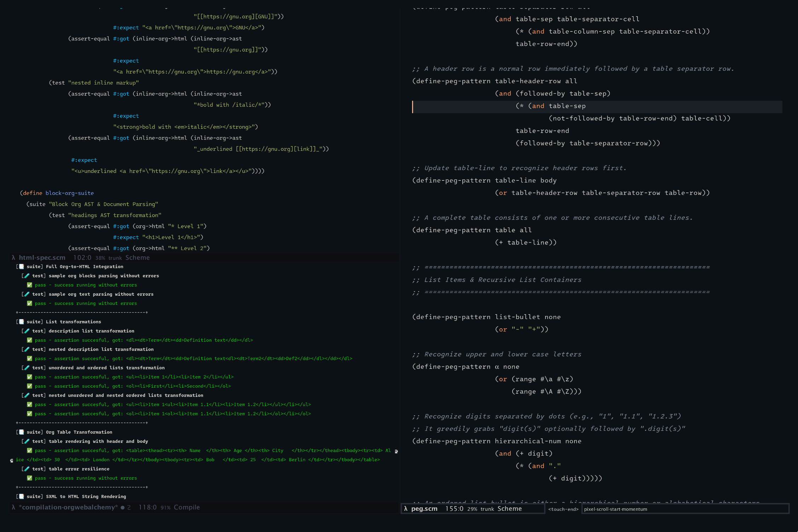Open the Scheme major mode menu for peg.scm
Screen dimensions: 798x532
pos(509,509)
